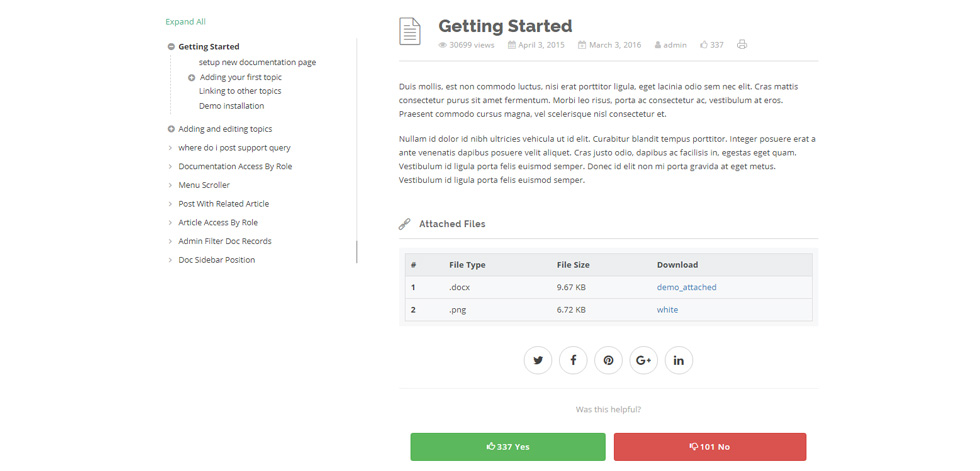This screenshot has width=980, height=471.
Task: Click the thumbs-up 337 likes icon in header
Action: pyautogui.click(x=704, y=45)
